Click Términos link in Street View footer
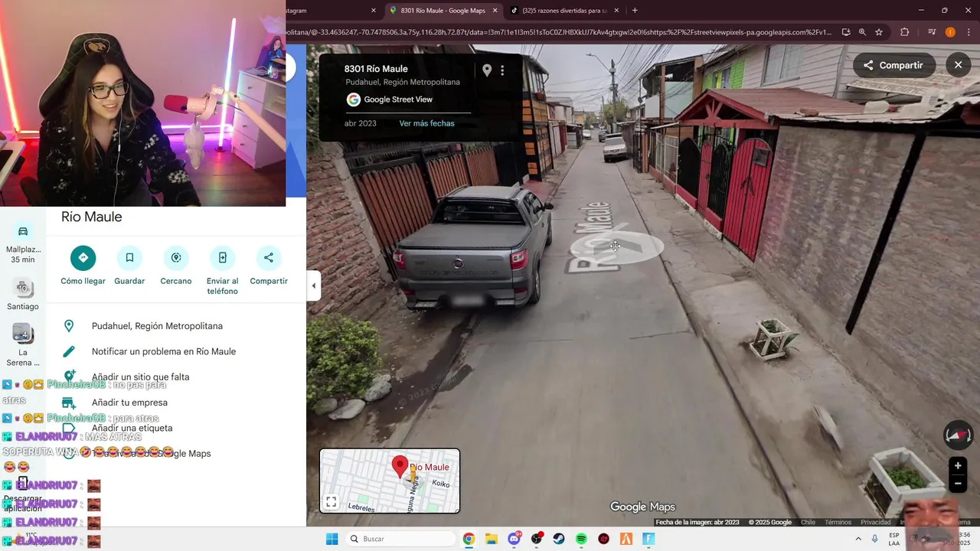The height and width of the screenshot is (551, 980). tap(838, 522)
